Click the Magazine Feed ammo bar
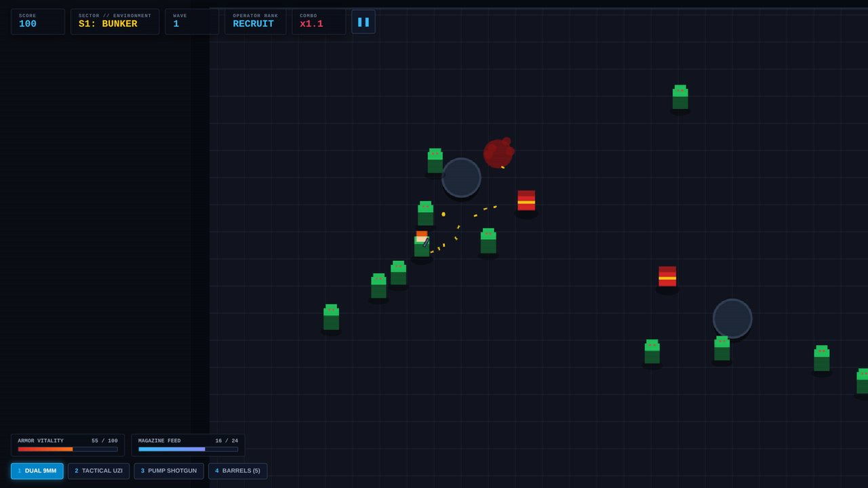868x488 pixels. click(188, 449)
